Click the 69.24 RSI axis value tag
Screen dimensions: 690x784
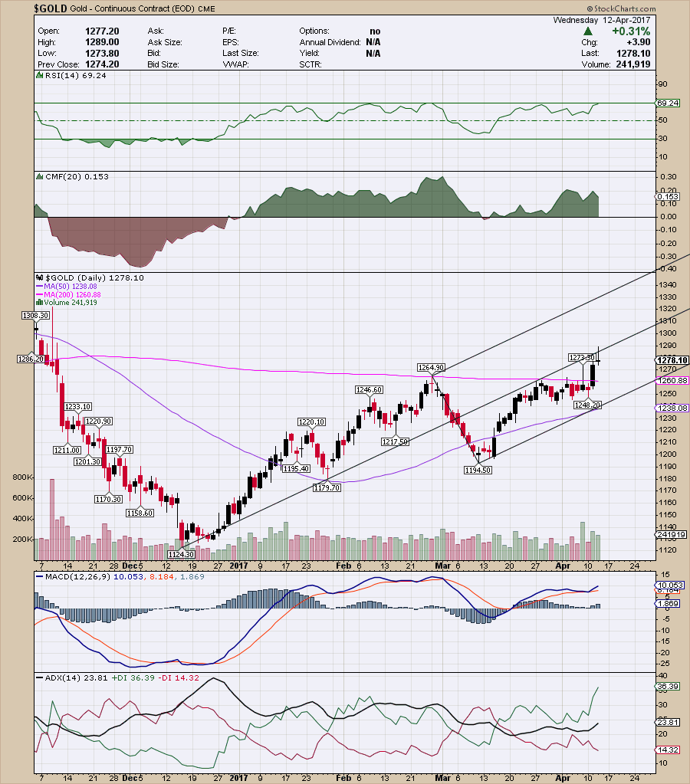tap(668, 103)
